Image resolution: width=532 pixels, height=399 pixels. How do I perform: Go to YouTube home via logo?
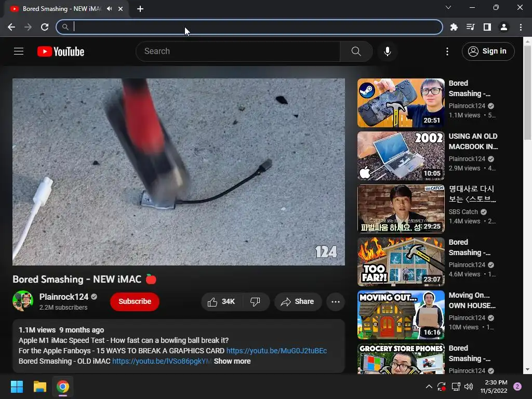(61, 51)
